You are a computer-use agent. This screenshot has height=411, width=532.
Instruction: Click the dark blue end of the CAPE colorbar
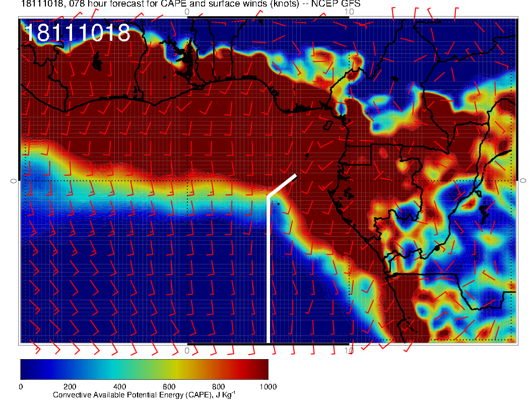coord(25,369)
